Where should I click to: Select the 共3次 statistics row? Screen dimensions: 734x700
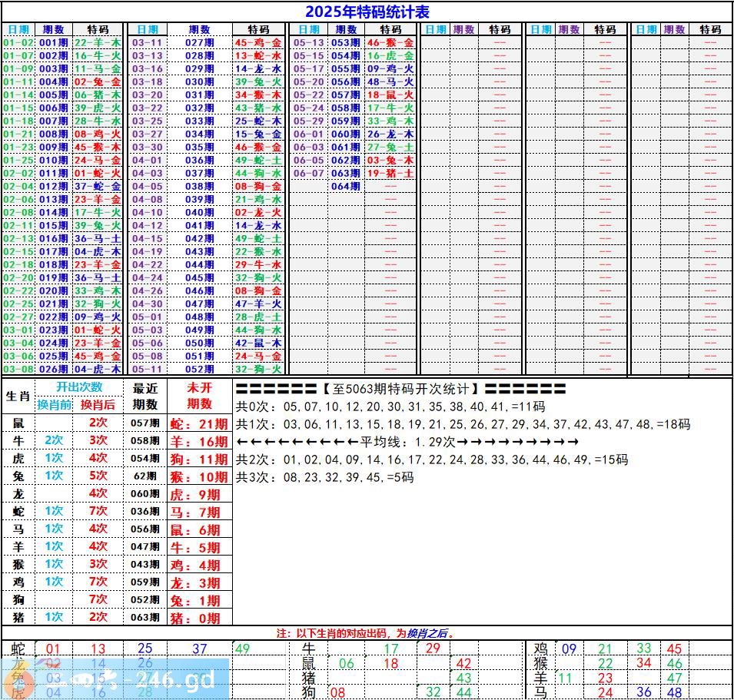coord(324,477)
